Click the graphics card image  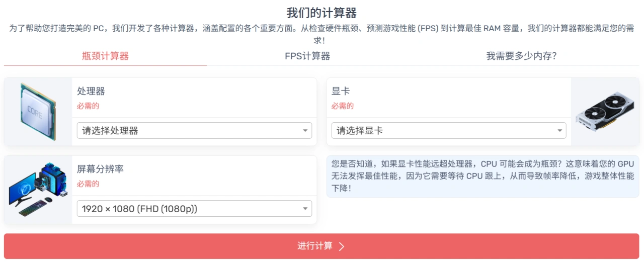[x=605, y=112]
